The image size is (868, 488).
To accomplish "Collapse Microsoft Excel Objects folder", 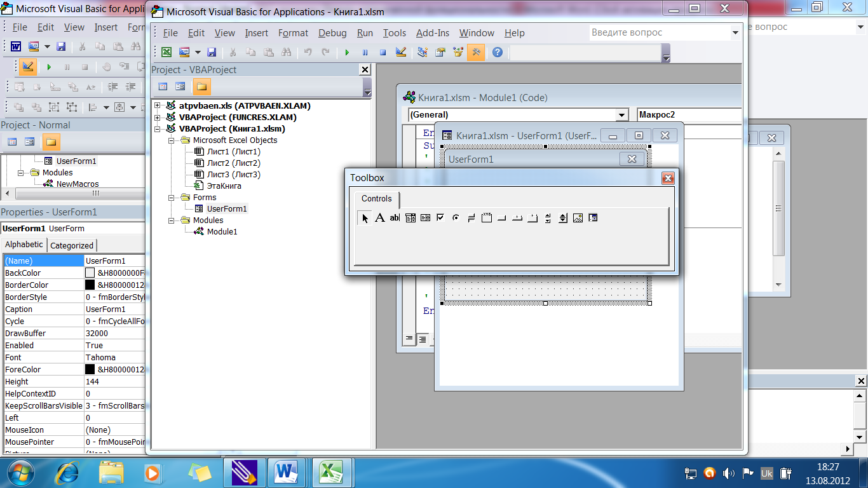I will [172, 140].
